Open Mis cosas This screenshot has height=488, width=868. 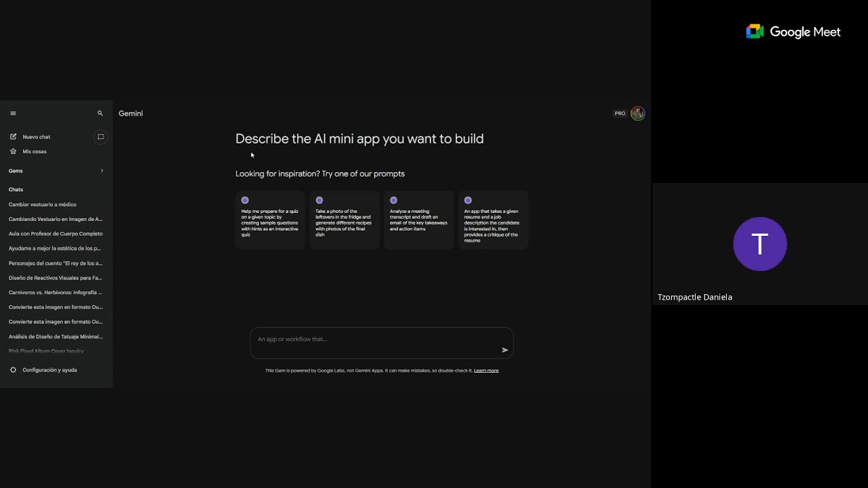35,151
